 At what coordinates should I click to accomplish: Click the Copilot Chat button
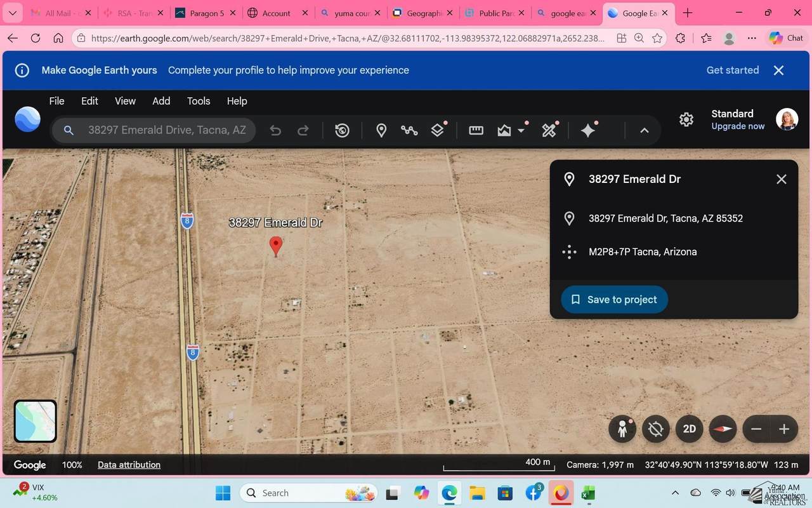786,38
